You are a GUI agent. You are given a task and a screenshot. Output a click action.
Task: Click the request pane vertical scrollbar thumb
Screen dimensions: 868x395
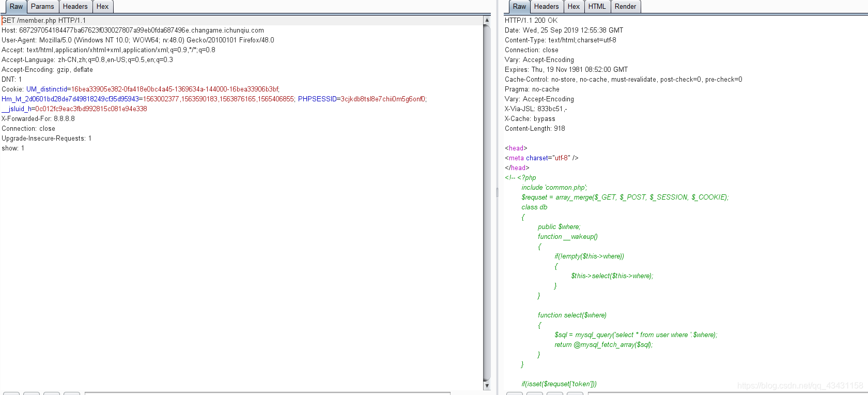click(x=487, y=203)
